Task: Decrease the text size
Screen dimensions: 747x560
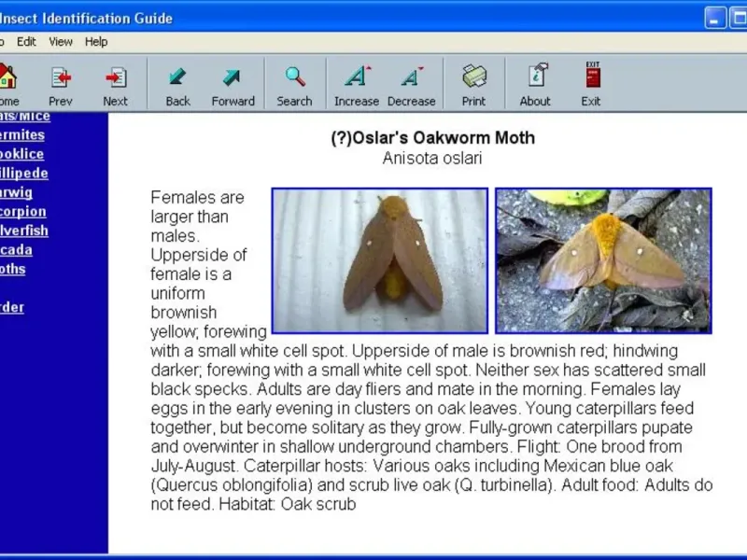Action: tap(411, 85)
